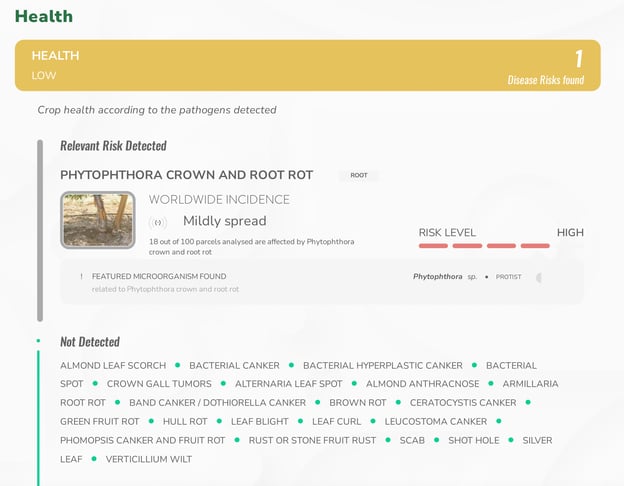Click SHOT HOLE entry
Image resolution: width=624 pixels, height=486 pixels.
[x=474, y=440]
